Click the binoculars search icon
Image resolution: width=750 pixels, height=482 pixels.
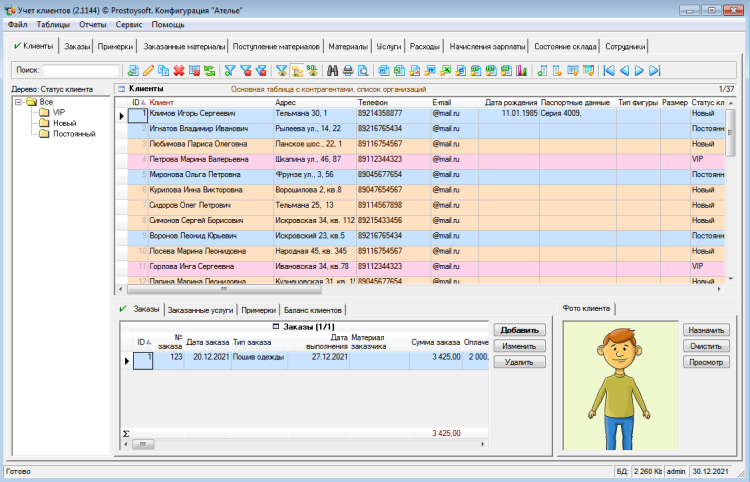(x=333, y=70)
